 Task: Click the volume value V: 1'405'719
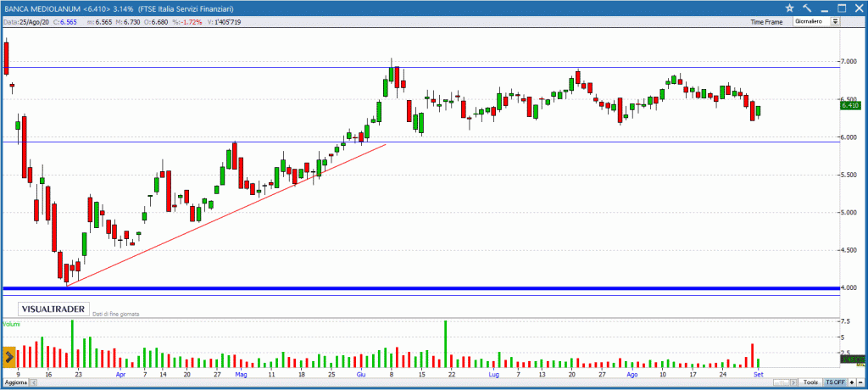coord(223,22)
